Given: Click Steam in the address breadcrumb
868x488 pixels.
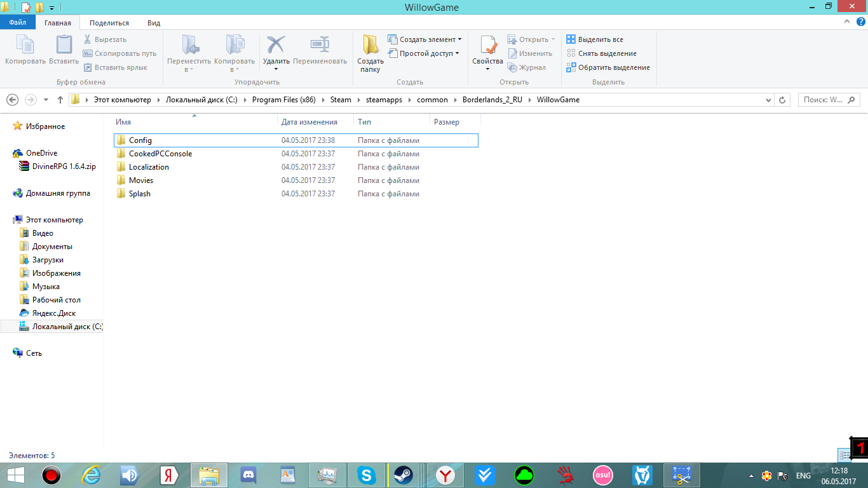Looking at the screenshot, I should pos(341,100).
